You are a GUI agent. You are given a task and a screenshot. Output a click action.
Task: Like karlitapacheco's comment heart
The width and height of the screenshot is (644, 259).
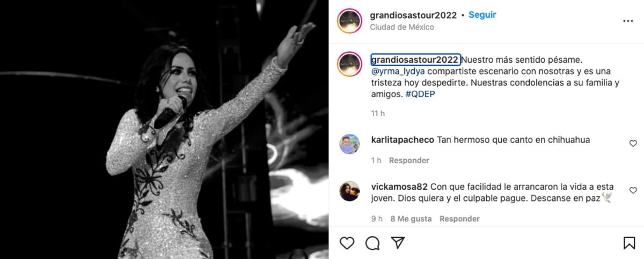633,143
